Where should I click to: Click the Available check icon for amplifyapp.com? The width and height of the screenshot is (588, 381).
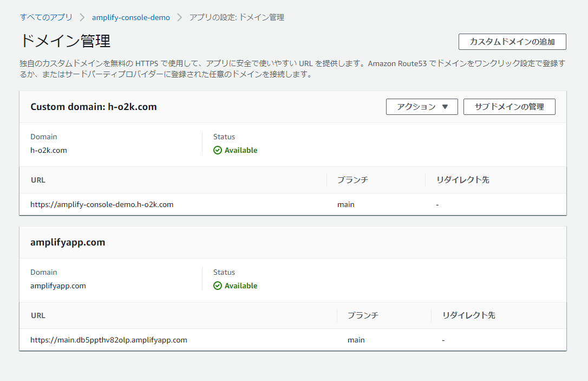pyautogui.click(x=218, y=286)
